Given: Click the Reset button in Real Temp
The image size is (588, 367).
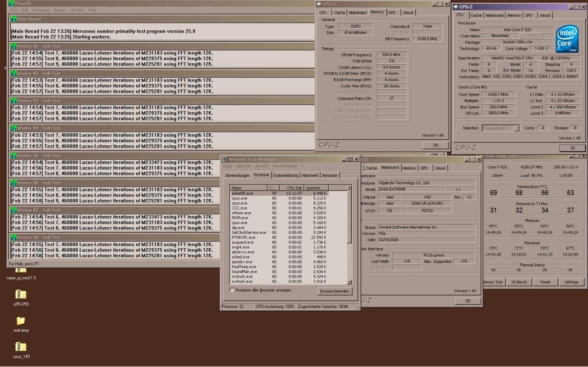Looking at the screenshot, I should [545, 282].
